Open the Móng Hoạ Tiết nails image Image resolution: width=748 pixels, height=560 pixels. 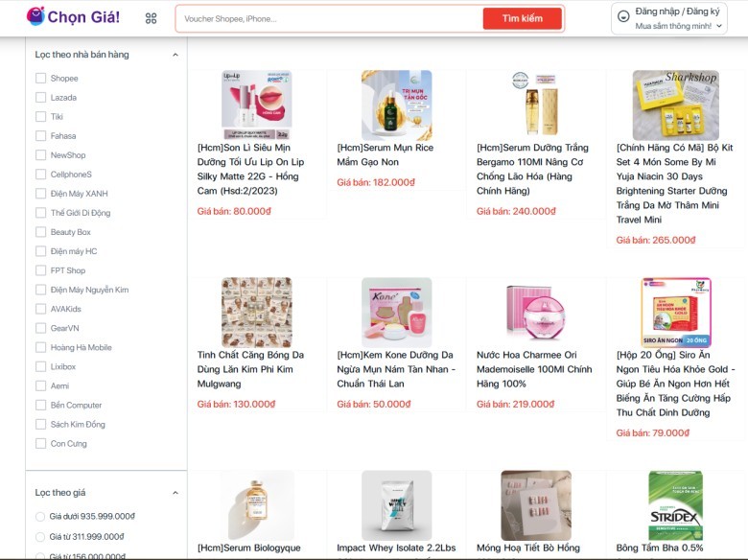pyautogui.click(x=536, y=505)
